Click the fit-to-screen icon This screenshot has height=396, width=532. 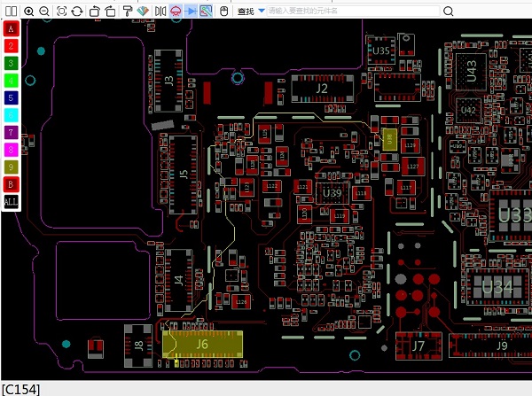(61, 12)
